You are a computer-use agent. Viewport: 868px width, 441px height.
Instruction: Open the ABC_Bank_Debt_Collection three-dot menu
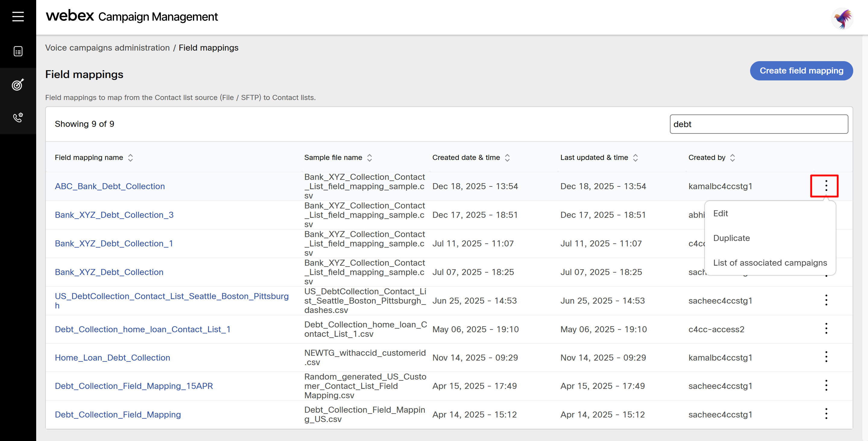click(826, 186)
